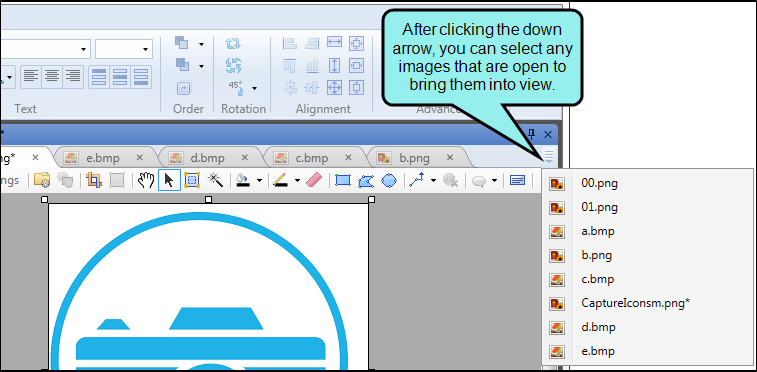Select the ellipse shape tool
This screenshot has width=757, height=372.
[x=389, y=180]
